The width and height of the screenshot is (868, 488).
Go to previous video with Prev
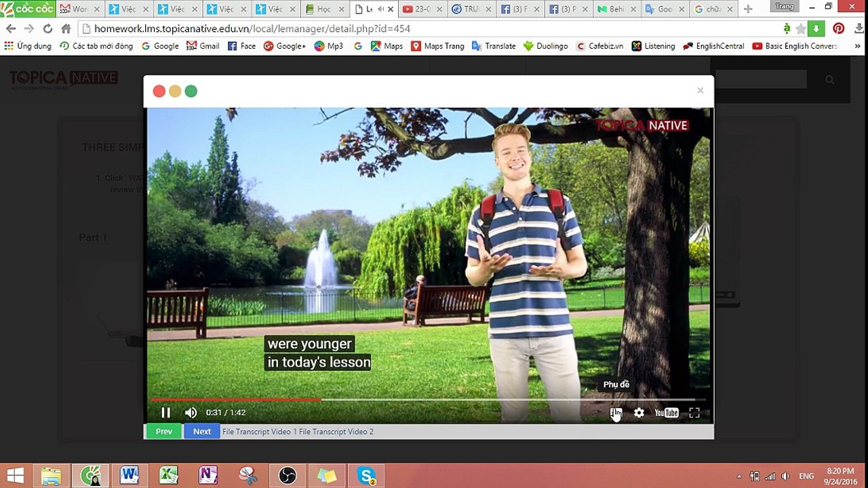coord(164,431)
